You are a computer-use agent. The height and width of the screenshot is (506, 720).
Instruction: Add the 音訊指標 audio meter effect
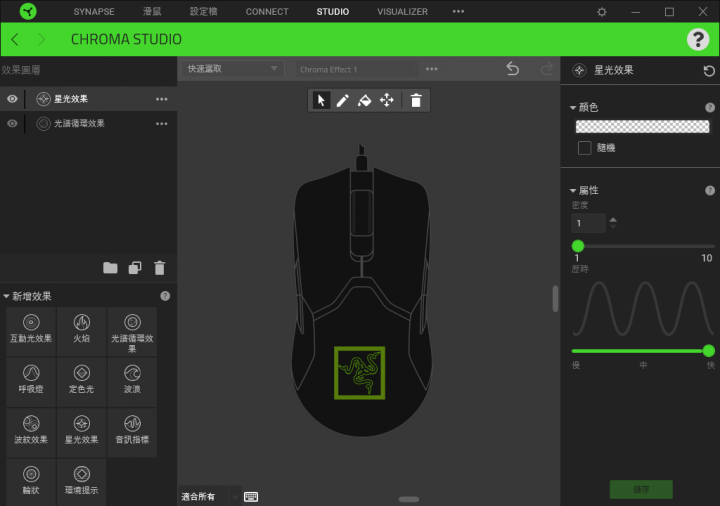pos(132,432)
